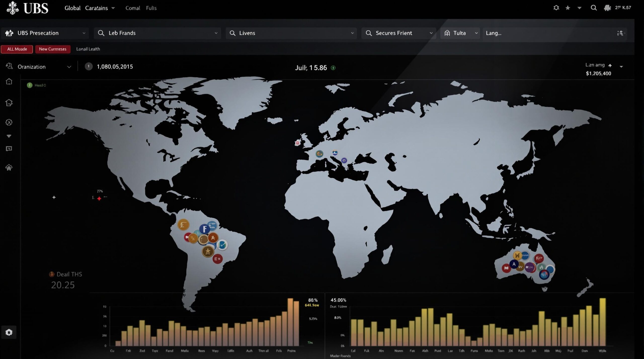Toggle the New Currreses filter
Screen dimensions: 644x359
point(53,49)
